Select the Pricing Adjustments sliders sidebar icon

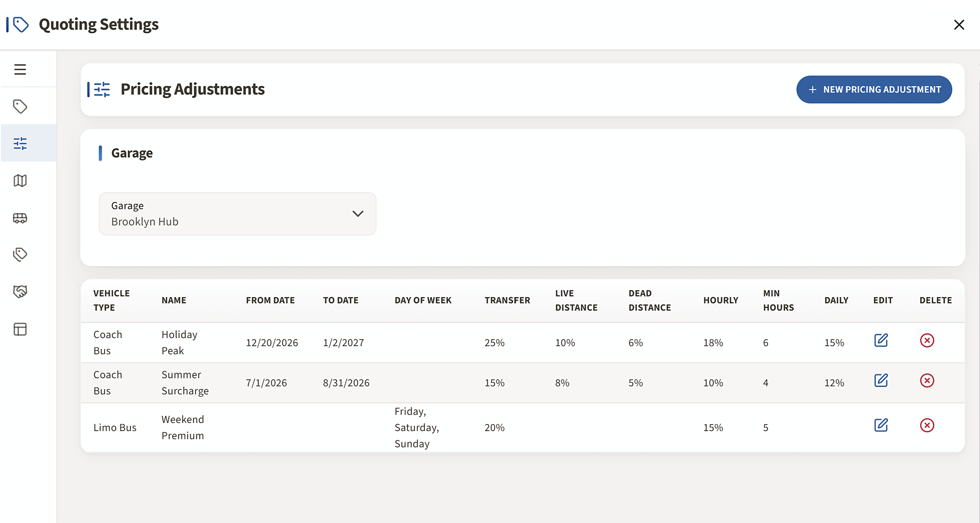[20, 143]
